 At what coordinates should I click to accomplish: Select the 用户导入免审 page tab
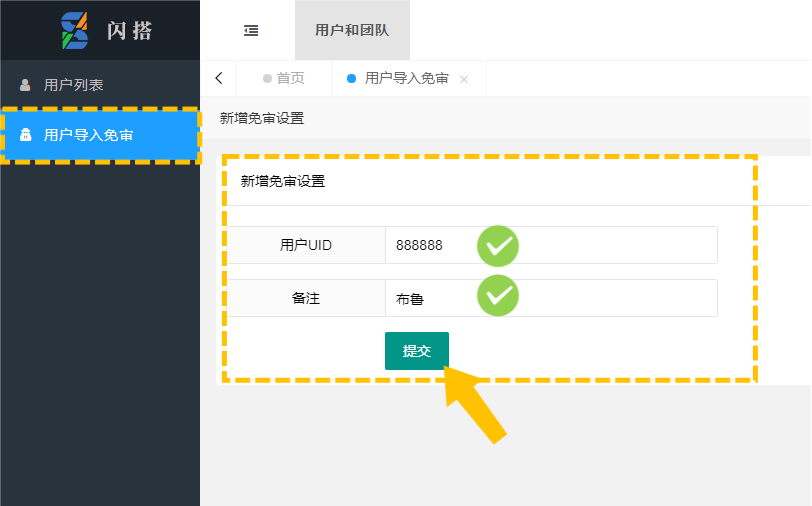[x=406, y=78]
